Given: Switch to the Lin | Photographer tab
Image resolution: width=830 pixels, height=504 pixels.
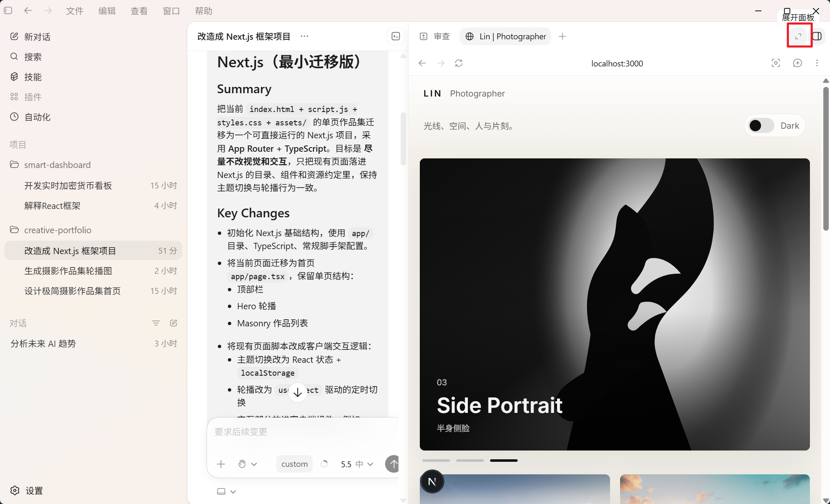Looking at the screenshot, I should pyautogui.click(x=506, y=36).
